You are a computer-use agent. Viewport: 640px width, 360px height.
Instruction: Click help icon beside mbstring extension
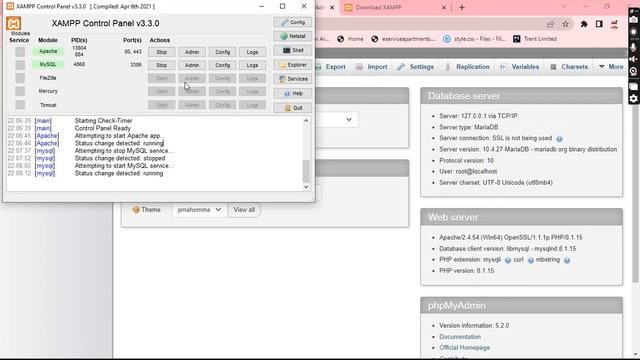(567, 260)
